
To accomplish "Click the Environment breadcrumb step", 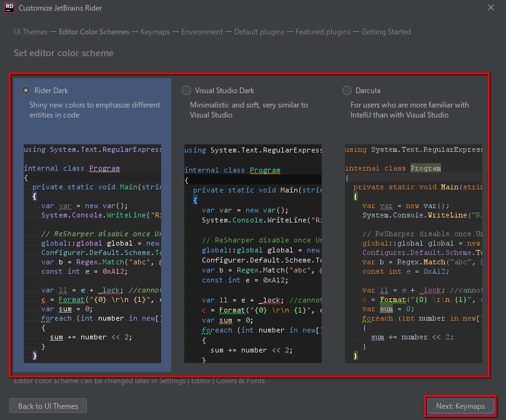I will pyautogui.click(x=202, y=32).
